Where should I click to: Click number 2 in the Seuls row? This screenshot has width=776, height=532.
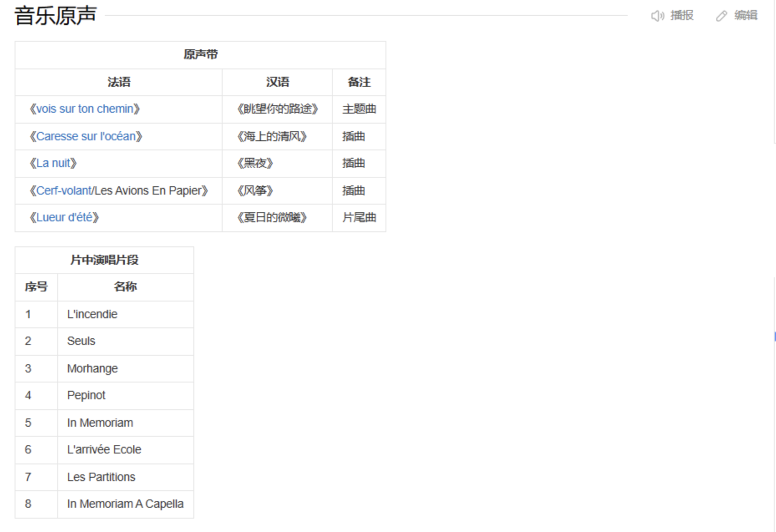tap(28, 341)
